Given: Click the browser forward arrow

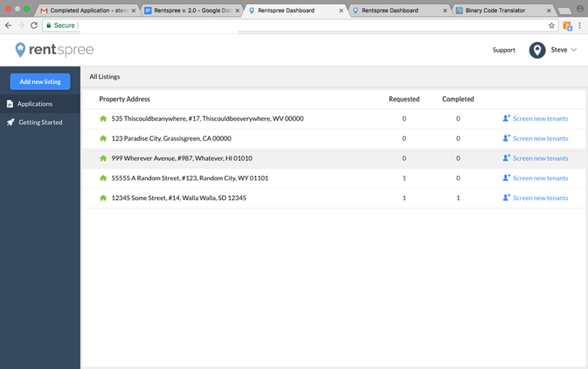Looking at the screenshot, I should point(21,26).
